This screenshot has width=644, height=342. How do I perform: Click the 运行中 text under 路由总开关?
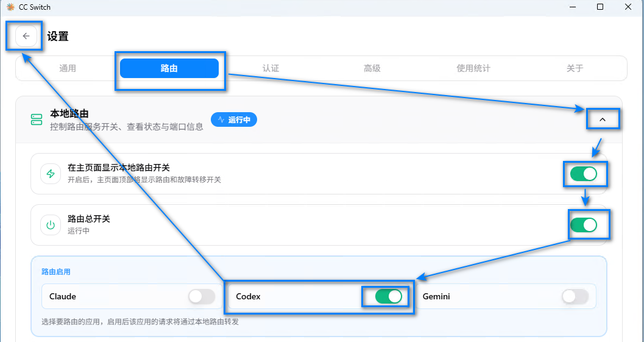[79, 230]
